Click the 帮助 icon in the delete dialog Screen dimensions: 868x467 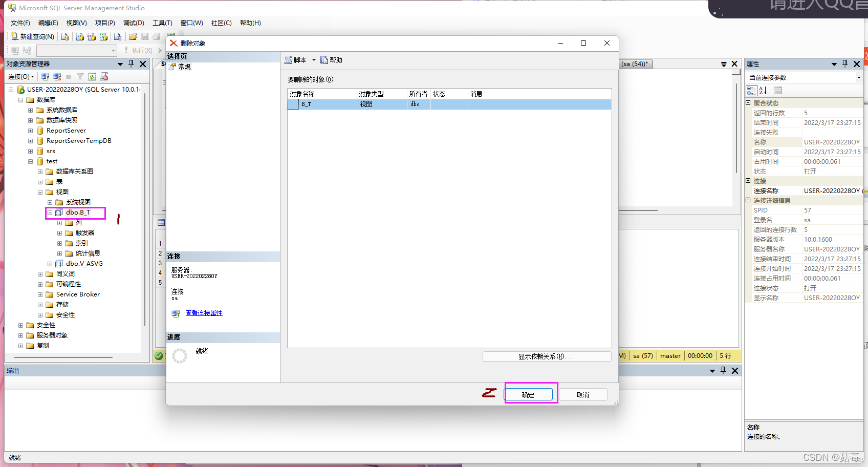[x=324, y=59]
